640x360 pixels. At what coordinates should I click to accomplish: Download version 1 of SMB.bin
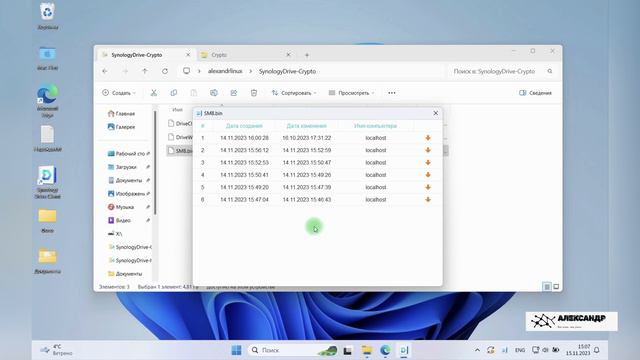[428, 138]
